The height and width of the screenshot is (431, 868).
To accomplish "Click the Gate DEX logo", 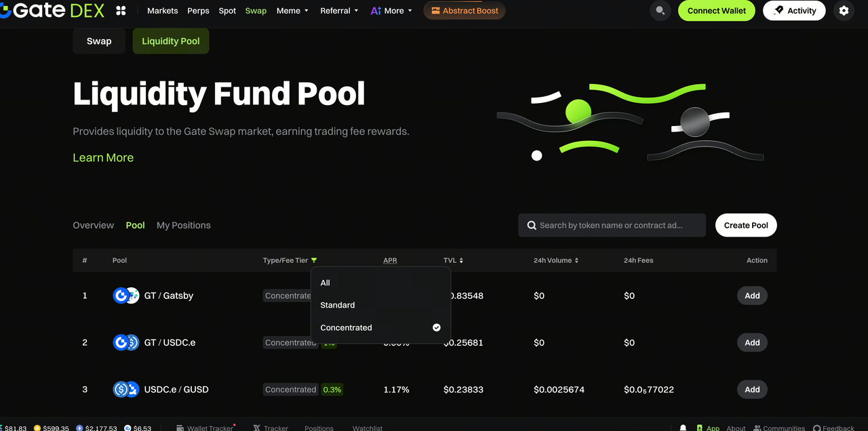I will coord(52,11).
